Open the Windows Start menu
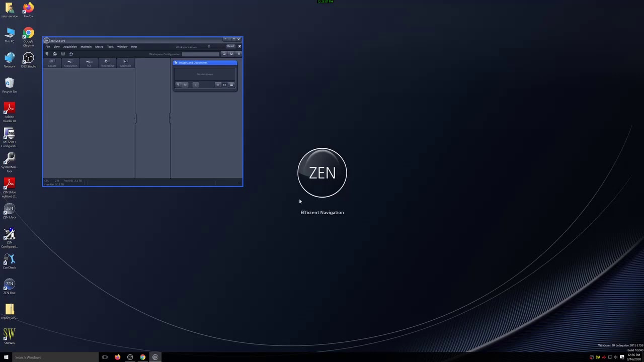The width and height of the screenshot is (644, 362). (6, 357)
